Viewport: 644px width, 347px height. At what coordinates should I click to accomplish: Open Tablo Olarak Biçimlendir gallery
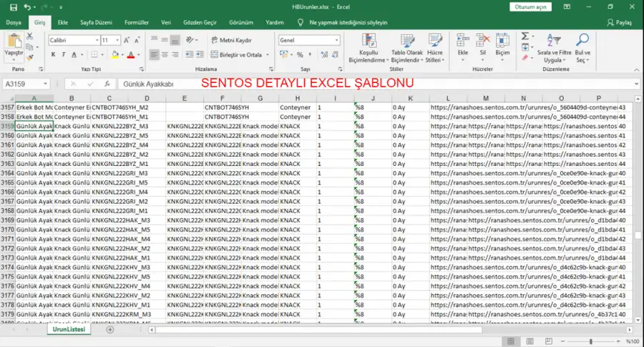[406, 48]
